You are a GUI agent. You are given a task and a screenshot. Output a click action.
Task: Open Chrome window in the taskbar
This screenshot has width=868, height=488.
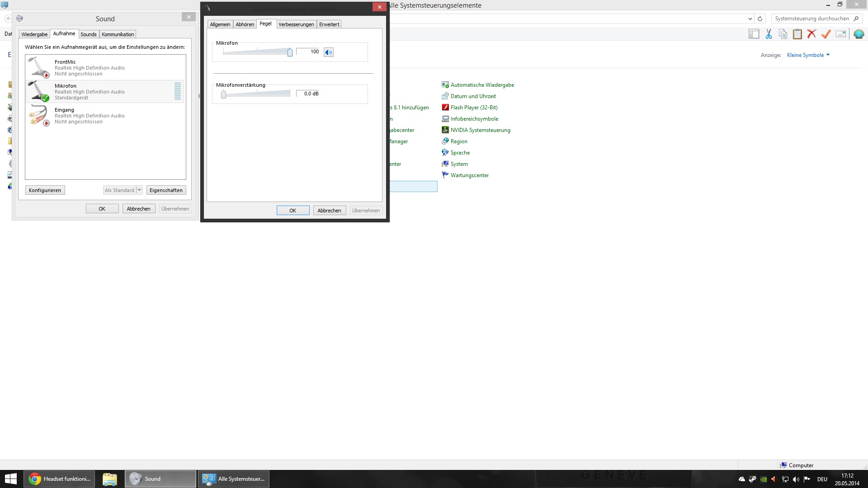(60, 479)
